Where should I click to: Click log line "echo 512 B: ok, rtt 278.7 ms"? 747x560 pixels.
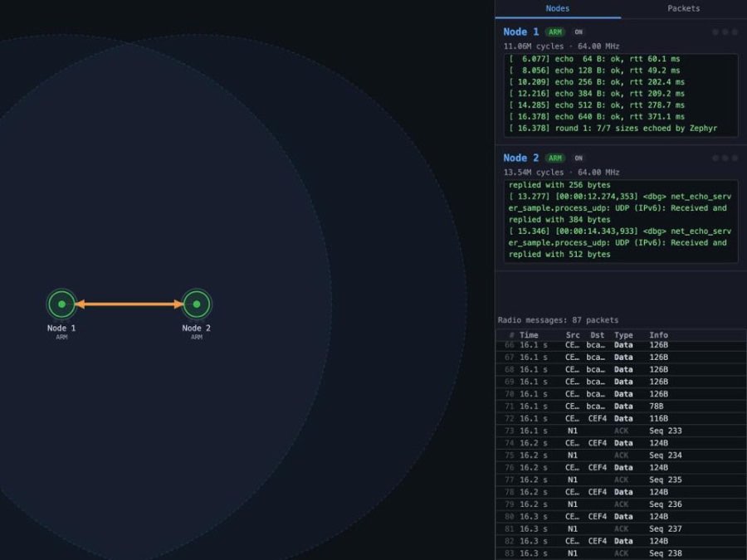pyautogui.click(x=597, y=105)
